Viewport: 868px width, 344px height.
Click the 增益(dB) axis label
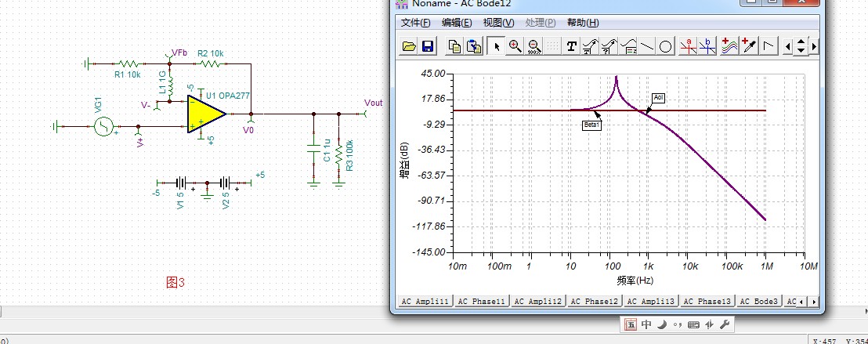tap(405, 161)
